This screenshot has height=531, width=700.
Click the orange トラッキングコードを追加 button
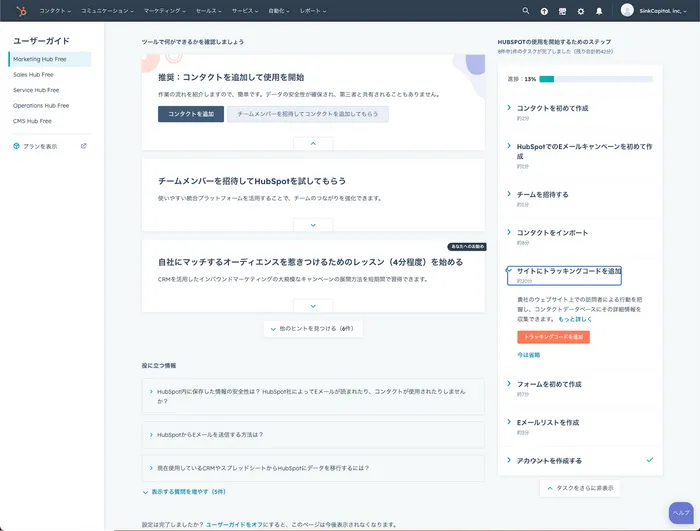point(554,337)
